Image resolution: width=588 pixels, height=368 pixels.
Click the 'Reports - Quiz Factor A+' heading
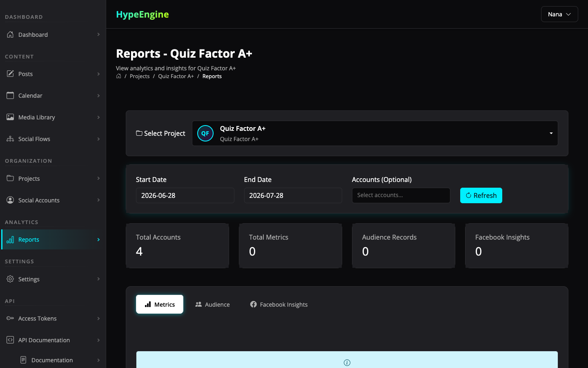point(184,54)
